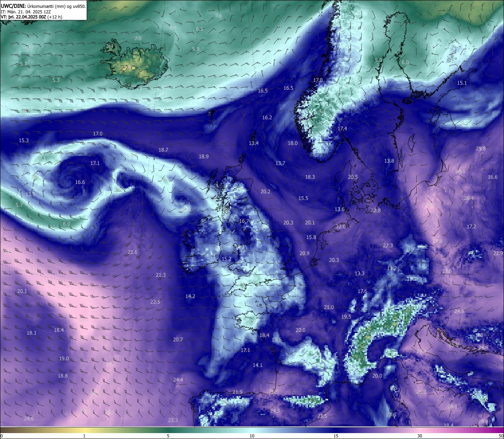Click the UWC/DINI title line in legend box
This screenshot has width=504, height=439.
point(43,6)
